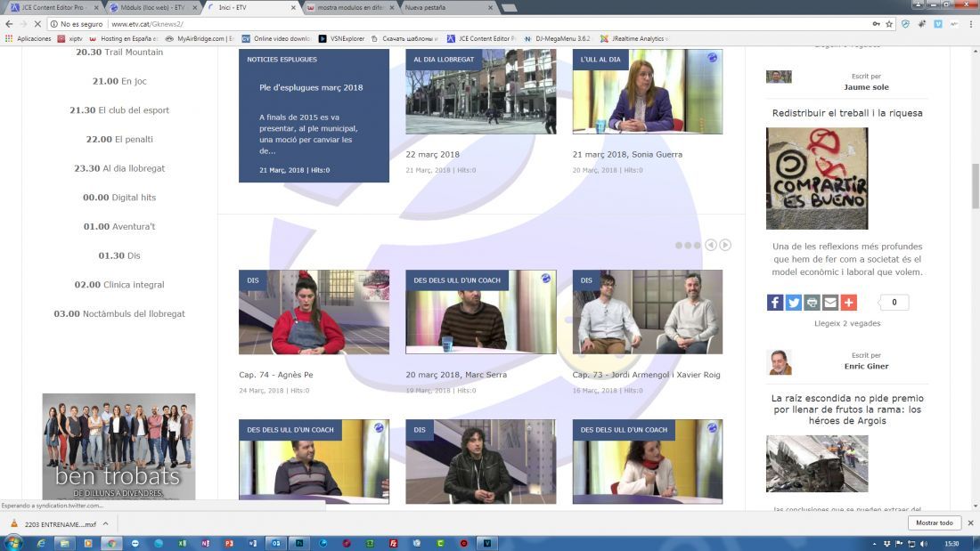Share article on Twitter icon
The image size is (980, 551).
pos(793,303)
